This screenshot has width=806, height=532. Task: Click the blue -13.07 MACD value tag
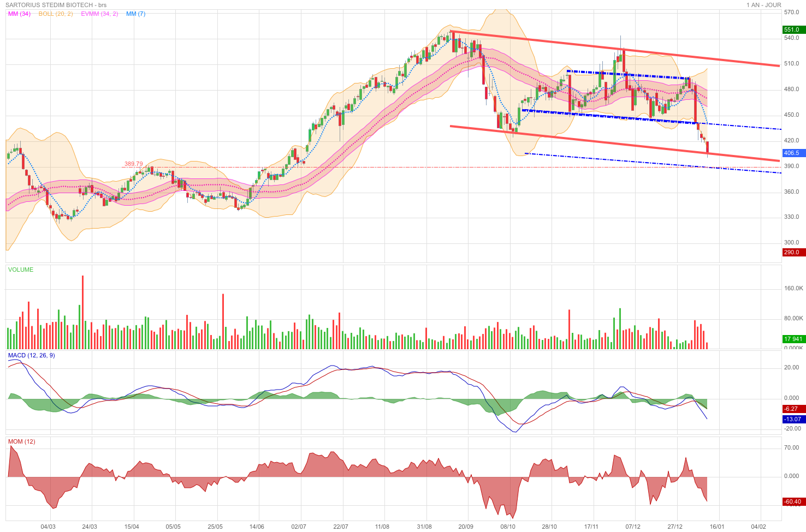point(793,419)
